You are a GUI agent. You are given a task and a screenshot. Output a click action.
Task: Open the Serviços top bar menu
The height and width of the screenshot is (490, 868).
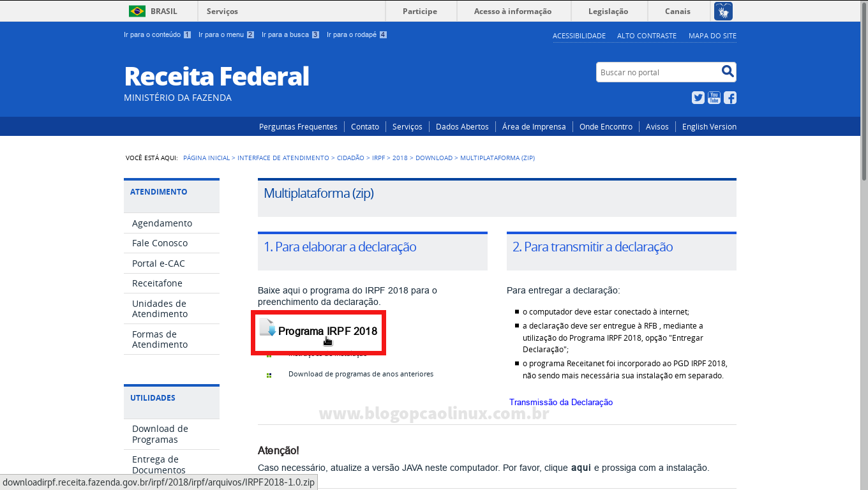tap(222, 11)
